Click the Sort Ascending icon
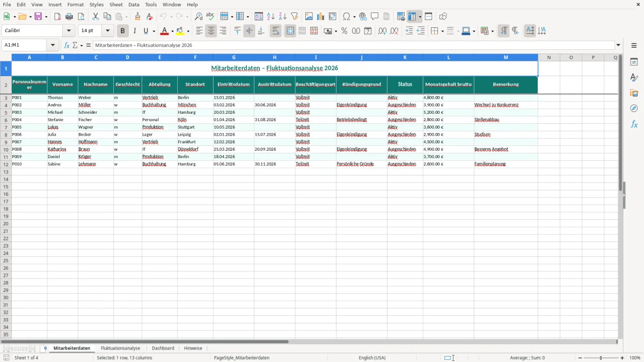Screen dimensions: 644x362 click(x=271, y=17)
